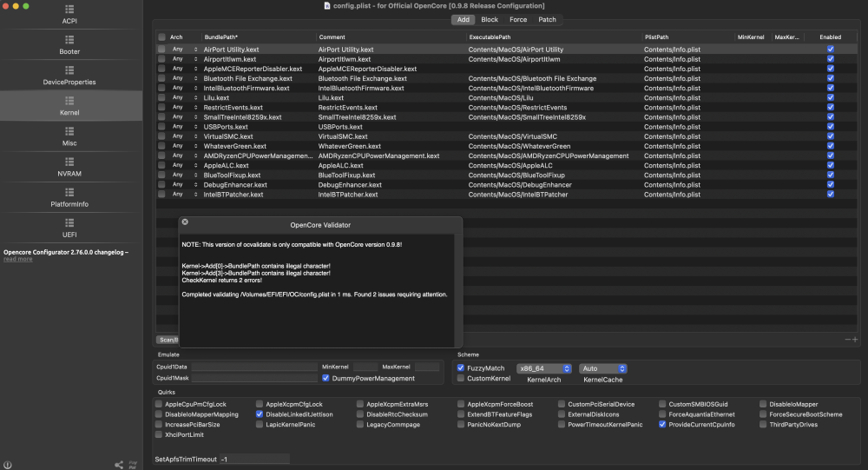Click the Emulate MaxKernel field
The image size is (868, 470).
[427, 367]
